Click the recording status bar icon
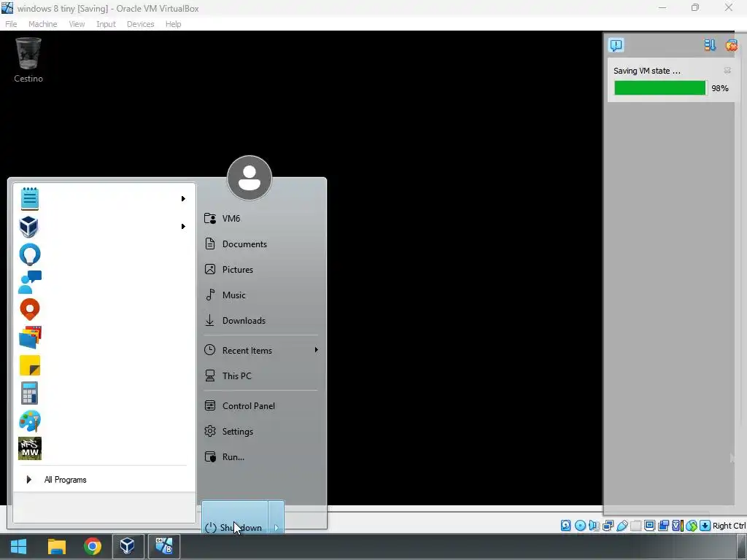Viewport: 747px width, 560px height. pos(663,525)
